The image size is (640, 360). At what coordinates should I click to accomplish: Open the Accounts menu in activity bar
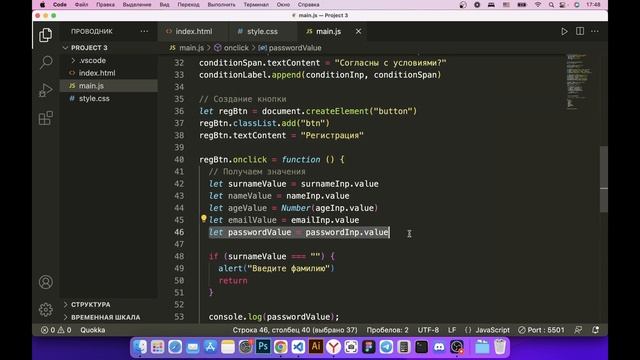(x=46, y=282)
